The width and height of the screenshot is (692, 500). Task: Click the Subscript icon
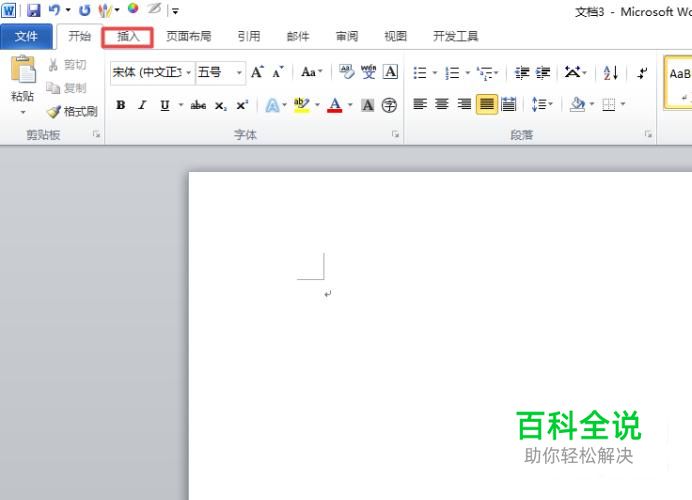[220, 105]
